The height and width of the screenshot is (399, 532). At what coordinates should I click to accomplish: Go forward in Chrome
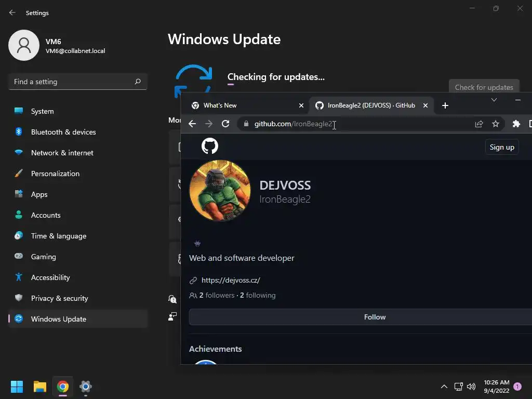point(209,124)
